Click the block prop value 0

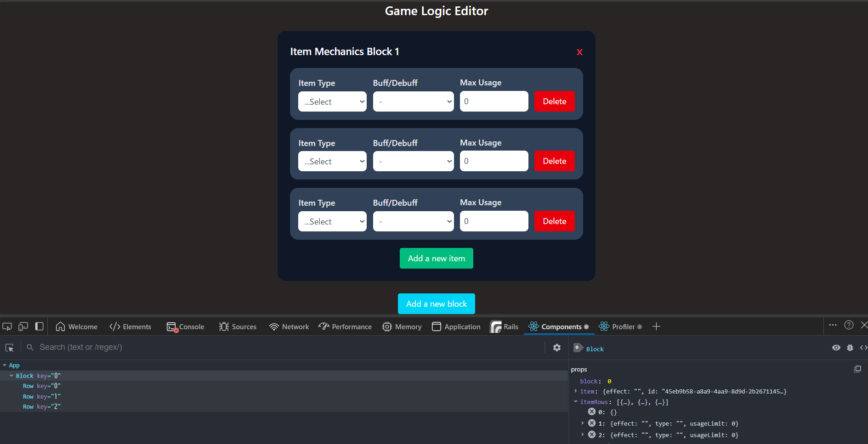[609, 381]
